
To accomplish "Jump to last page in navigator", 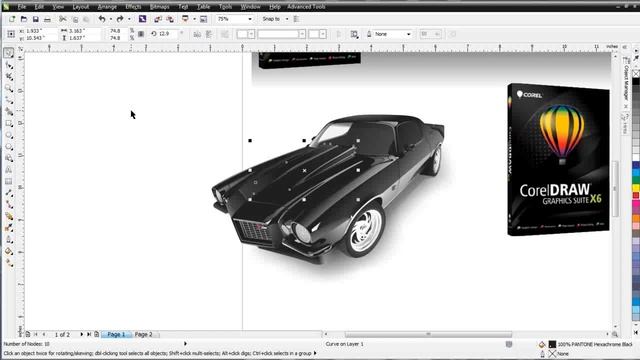I will [x=89, y=334].
